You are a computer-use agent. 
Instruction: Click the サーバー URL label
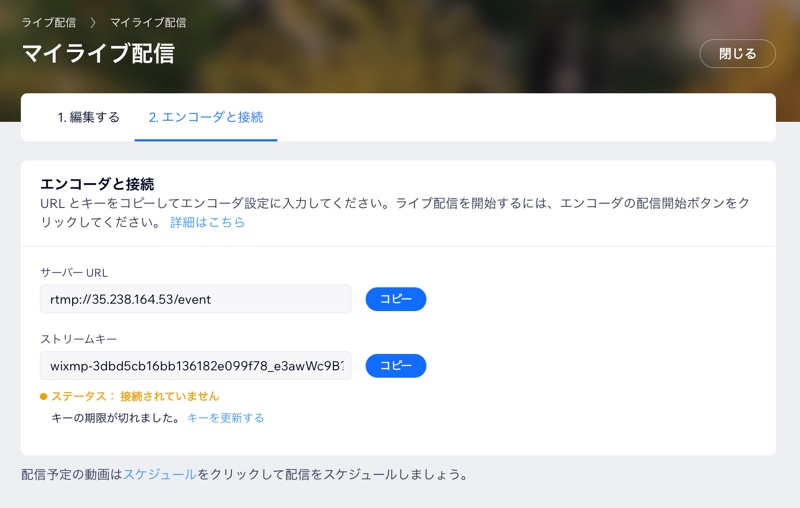(74, 272)
